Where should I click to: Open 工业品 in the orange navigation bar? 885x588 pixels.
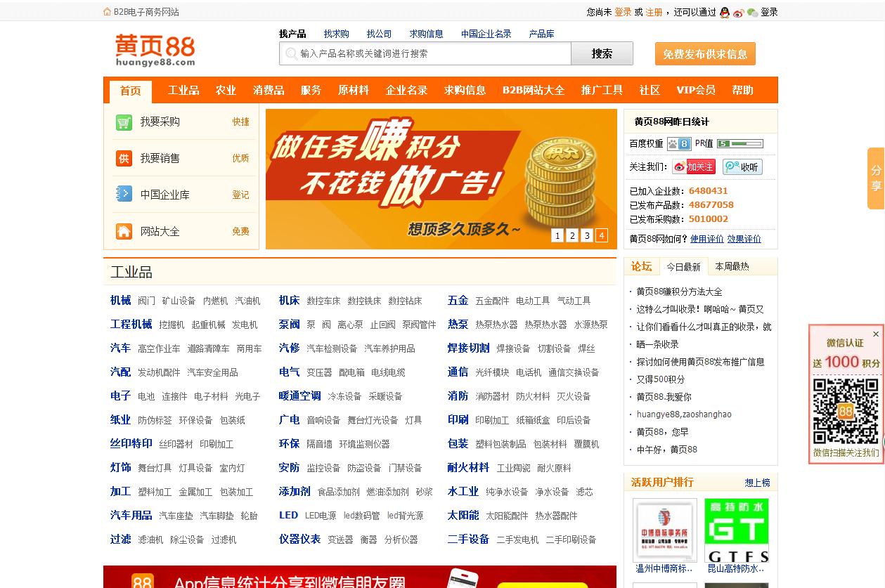coord(183,90)
